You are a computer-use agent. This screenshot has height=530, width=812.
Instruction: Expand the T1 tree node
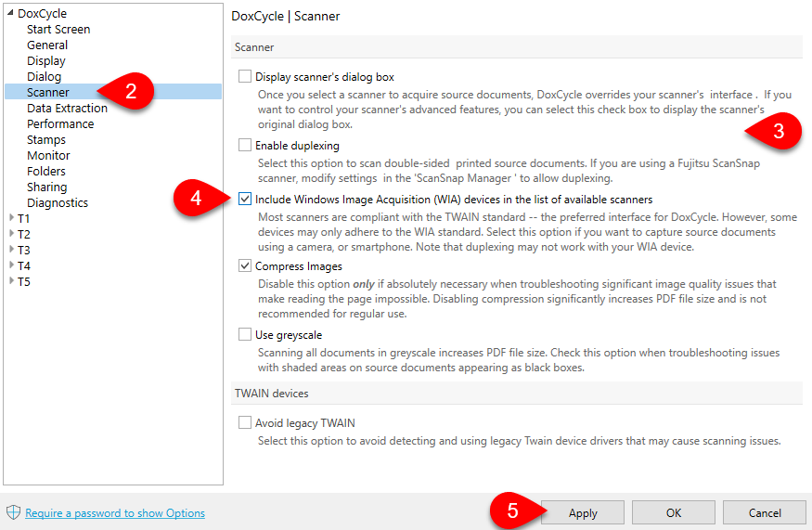10,218
